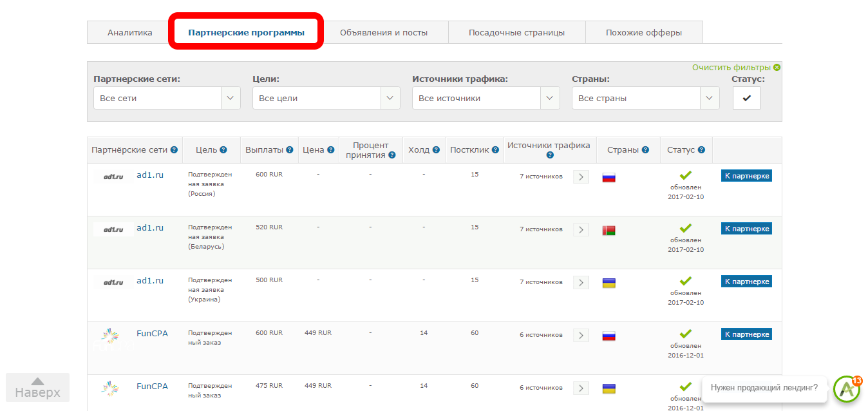Screen dimensions: 868x411
Task: Click help icon beside Статус column header
Action: (701, 150)
